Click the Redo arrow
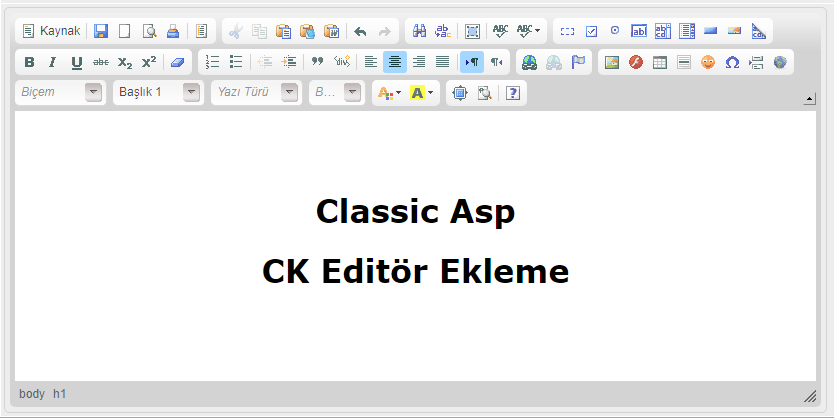 pyautogui.click(x=384, y=31)
